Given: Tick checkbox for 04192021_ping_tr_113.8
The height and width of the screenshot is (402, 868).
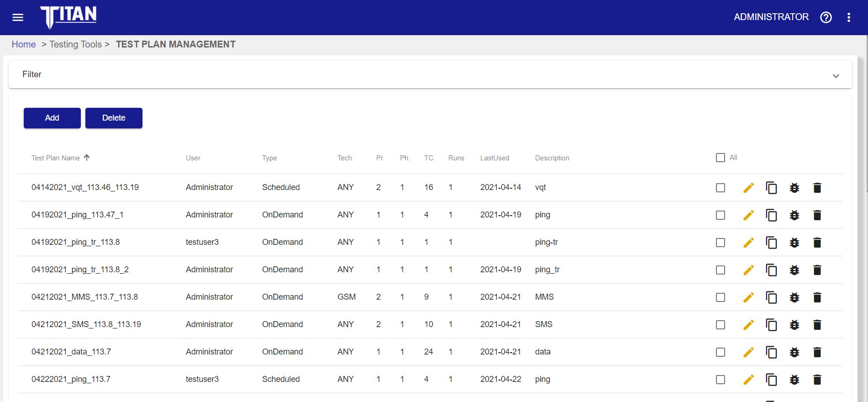Looking at the screenshot, I should tap(721, 243).
